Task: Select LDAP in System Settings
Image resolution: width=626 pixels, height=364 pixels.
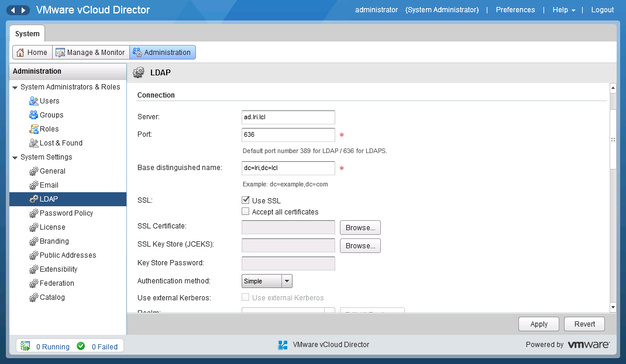Action: (x=68, y=199)
